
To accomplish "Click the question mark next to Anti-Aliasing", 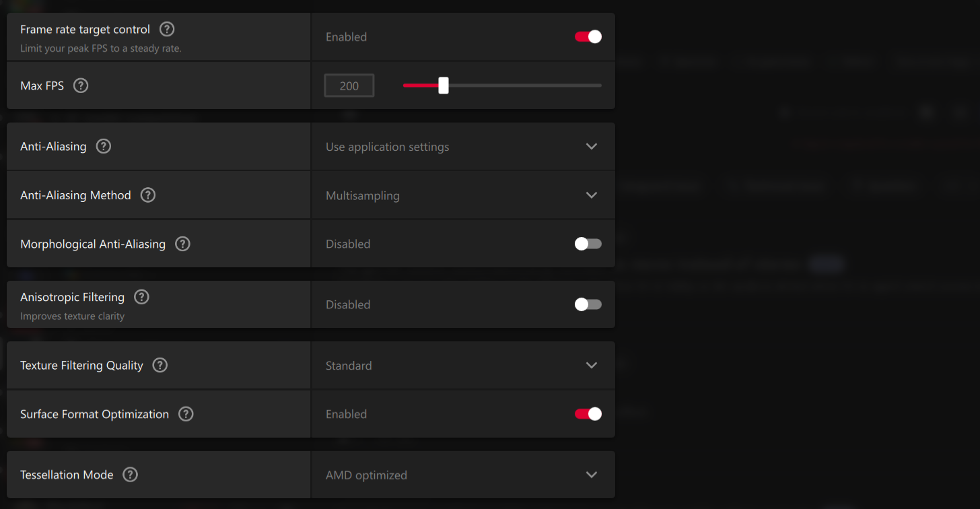I will tap(104, 146).
